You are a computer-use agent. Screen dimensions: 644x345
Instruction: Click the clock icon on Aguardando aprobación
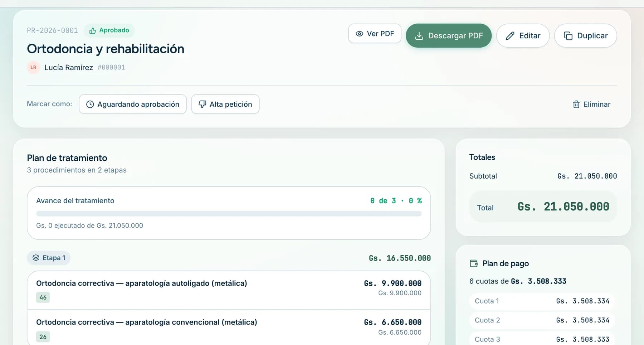tap(90, 104)
